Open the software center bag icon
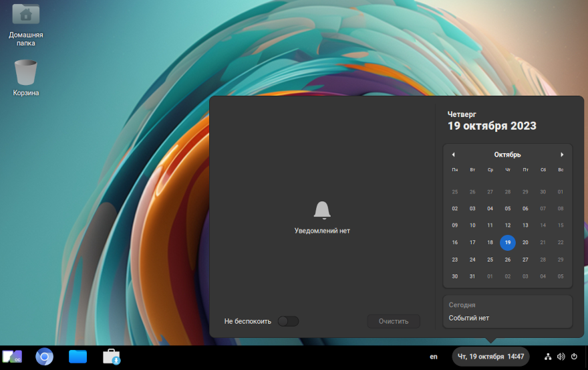 (111, 357)
